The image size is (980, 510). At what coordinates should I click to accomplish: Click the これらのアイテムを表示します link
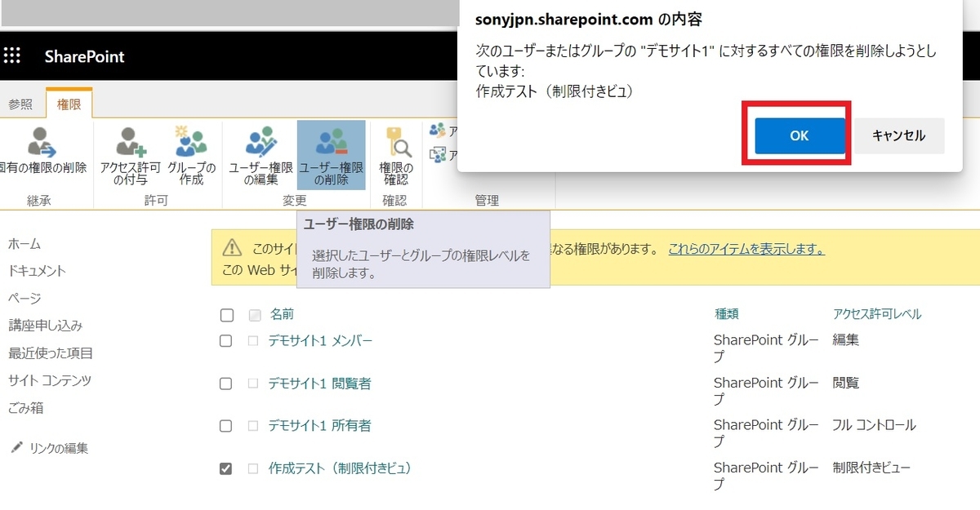tap(746, 249)
